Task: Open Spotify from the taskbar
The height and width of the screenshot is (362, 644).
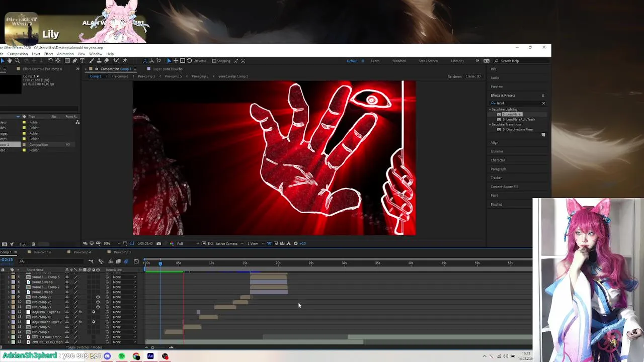Action: point(122,356)
